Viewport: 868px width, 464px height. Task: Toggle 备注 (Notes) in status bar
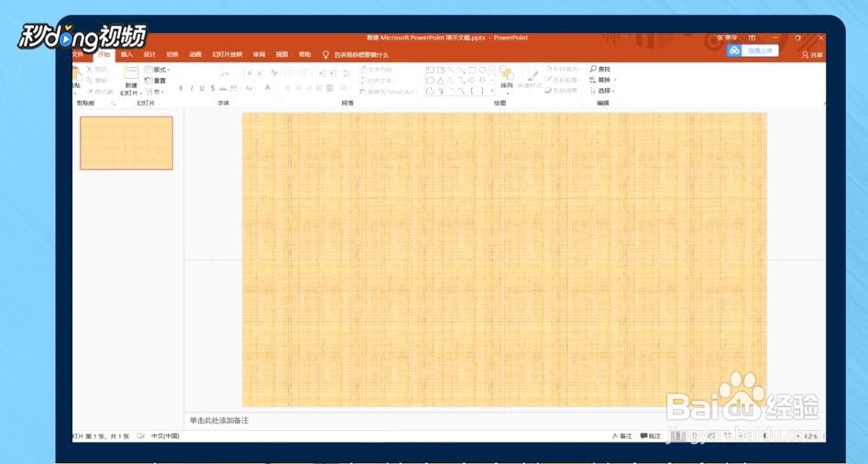622,436
